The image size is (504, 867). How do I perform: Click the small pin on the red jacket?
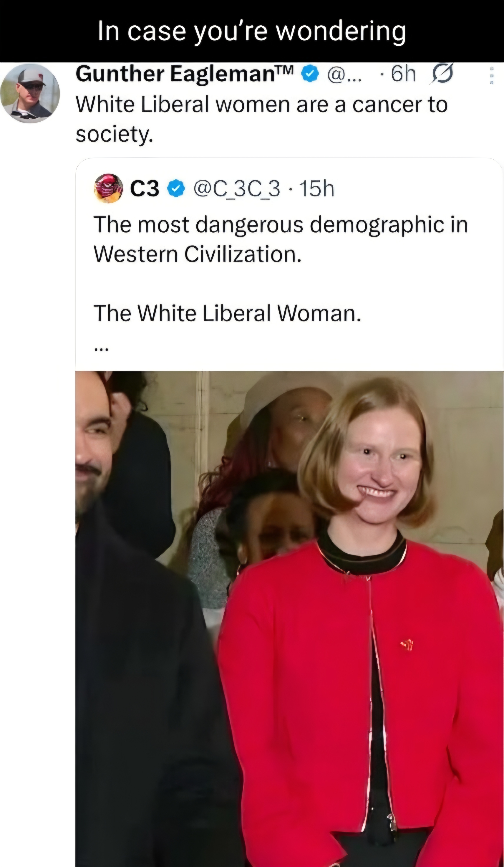tap(407, 644)
